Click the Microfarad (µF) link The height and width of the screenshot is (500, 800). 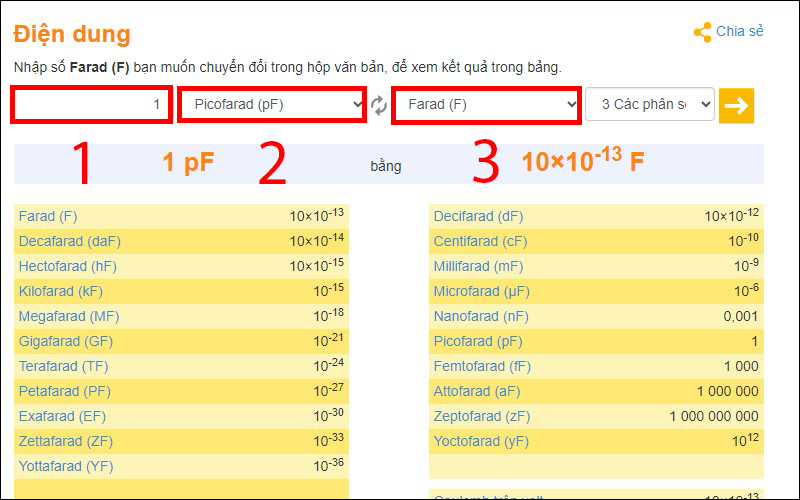479,291
